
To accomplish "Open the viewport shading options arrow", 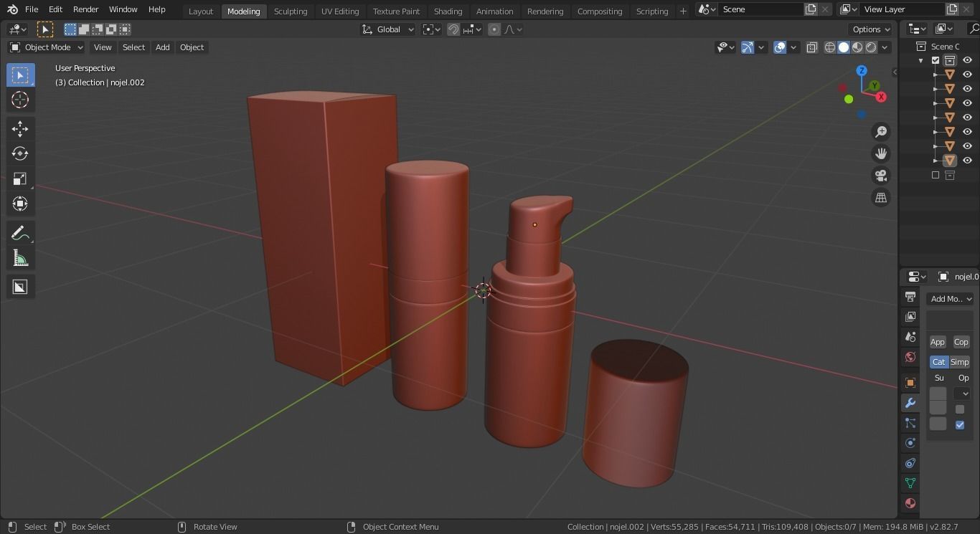I will 885,47.
